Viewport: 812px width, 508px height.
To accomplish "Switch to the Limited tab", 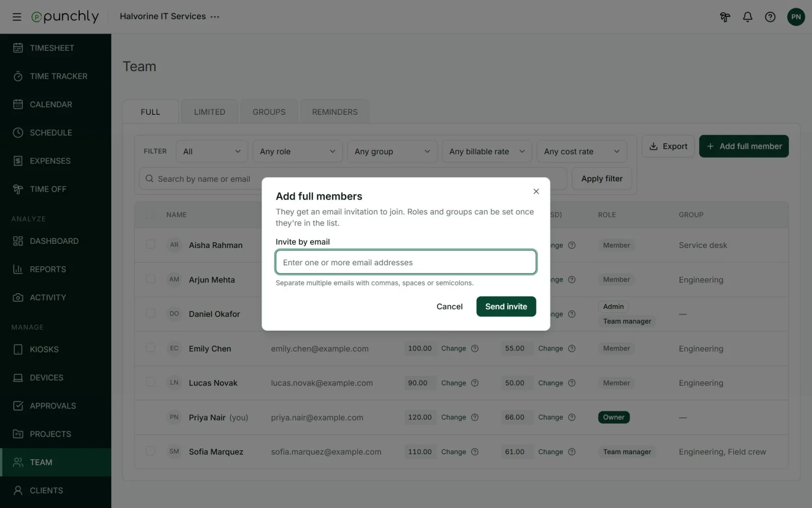I will [210, 112].
